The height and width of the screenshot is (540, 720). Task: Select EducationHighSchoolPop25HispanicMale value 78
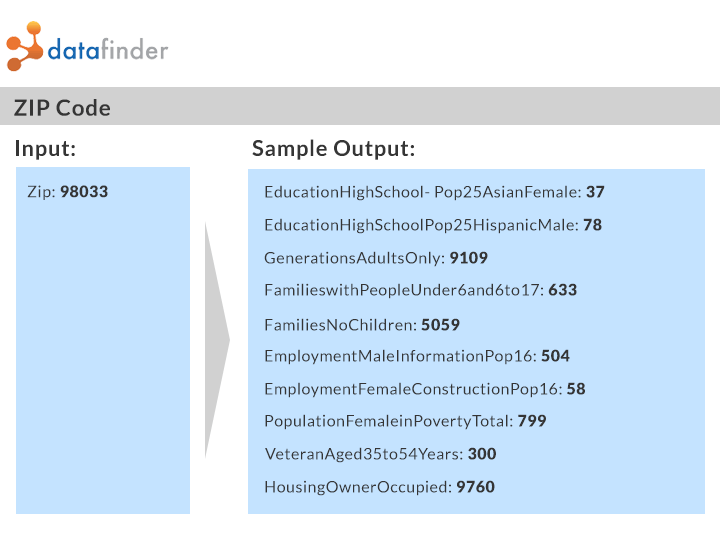(592, 225)
